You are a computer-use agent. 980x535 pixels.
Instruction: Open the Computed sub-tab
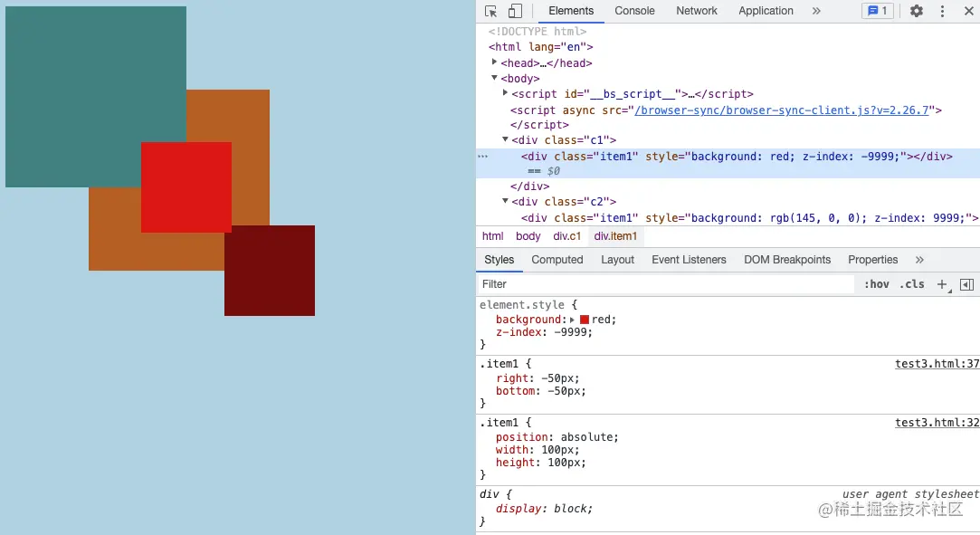(557, 260)
